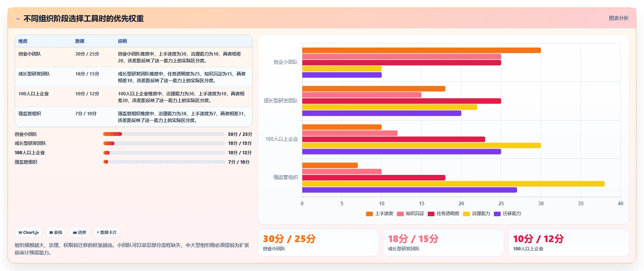Click the panel title 不同组织阶段选择工具时的优先权重
This screenshot has height=271, width=644.
tap(84, 19)
